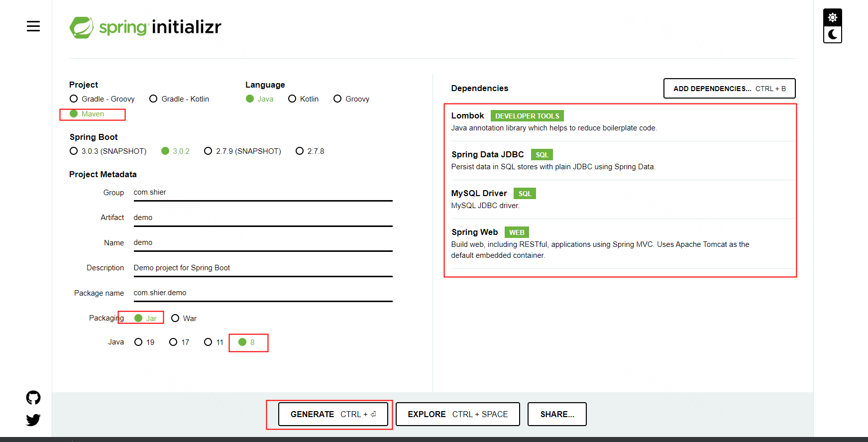Switch to dark theme moon icon

[x=833, y=34]
